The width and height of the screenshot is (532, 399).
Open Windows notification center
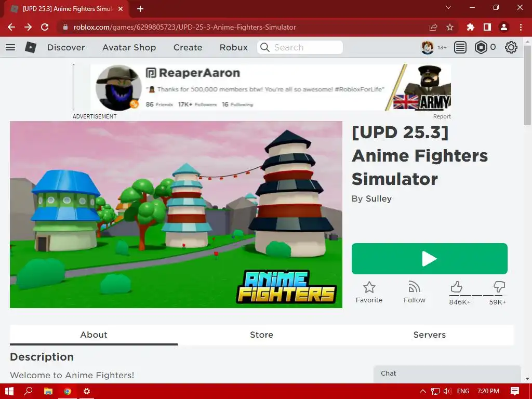coord(515,391)
